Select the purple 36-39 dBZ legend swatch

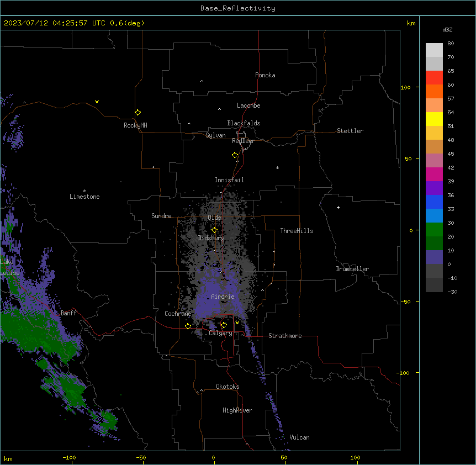pyautogui.click(x=434, y=188)
